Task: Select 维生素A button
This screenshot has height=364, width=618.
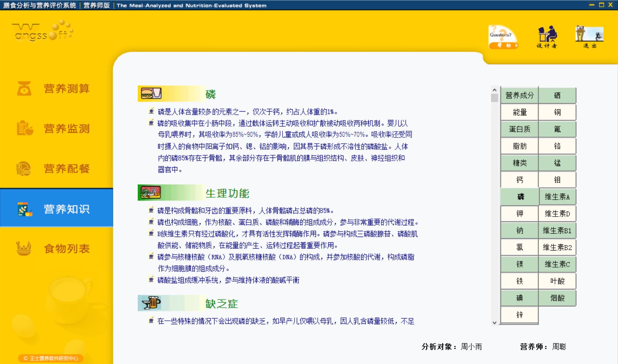Action: (557, 197)
